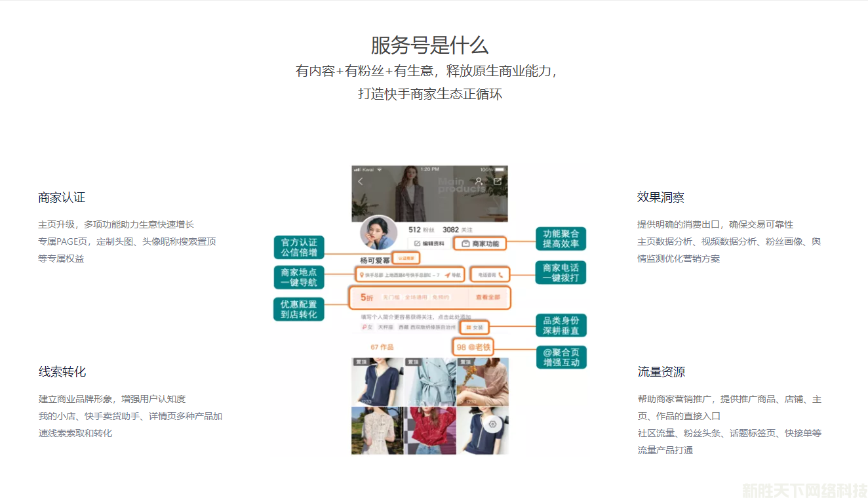
Task: Click the 导航 navigation arrow icon
Action: pyautogui.click(x=448, y=275)
